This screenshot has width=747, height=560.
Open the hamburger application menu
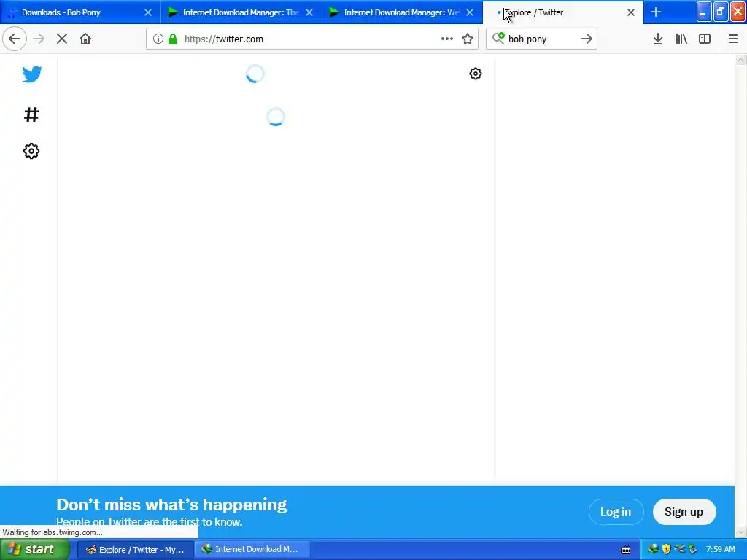[733, 39]
